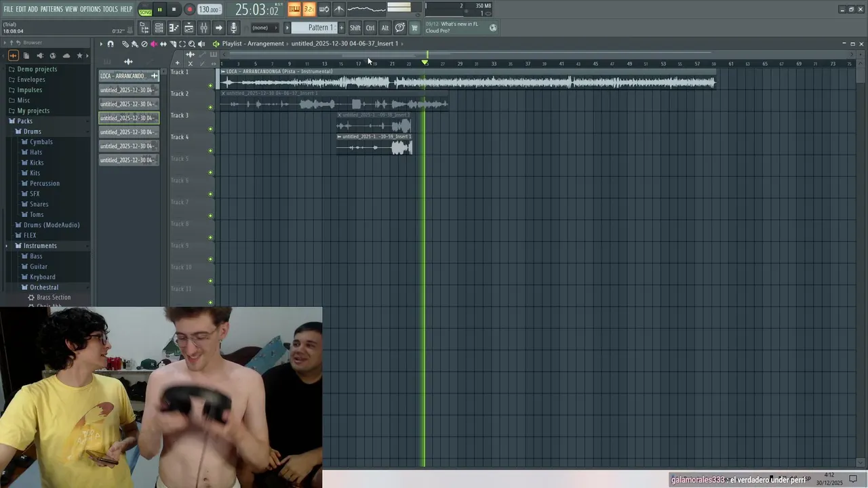Select the Slip tool
Viewport: 868px width, 488px height.
pyautogui.click(x=163, y=43)
